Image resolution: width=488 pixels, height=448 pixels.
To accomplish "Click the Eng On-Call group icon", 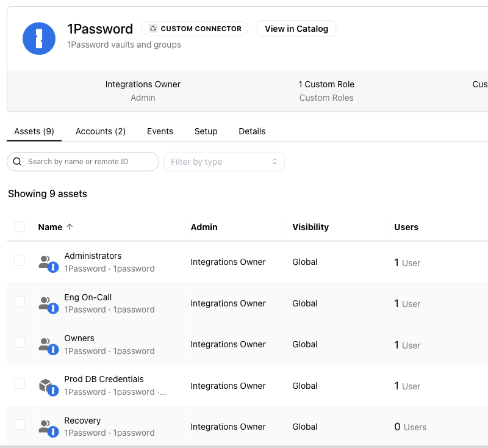I will click(48, 305).
